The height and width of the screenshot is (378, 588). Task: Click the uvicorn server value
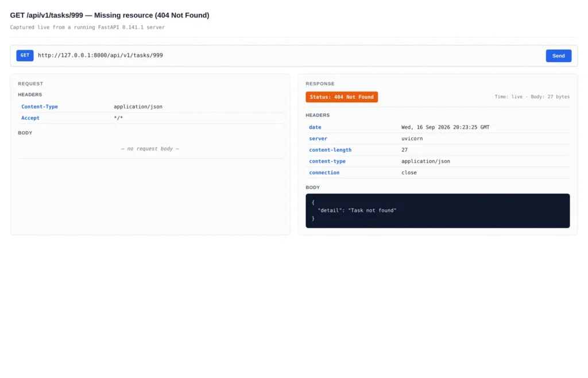pos(412,138)
